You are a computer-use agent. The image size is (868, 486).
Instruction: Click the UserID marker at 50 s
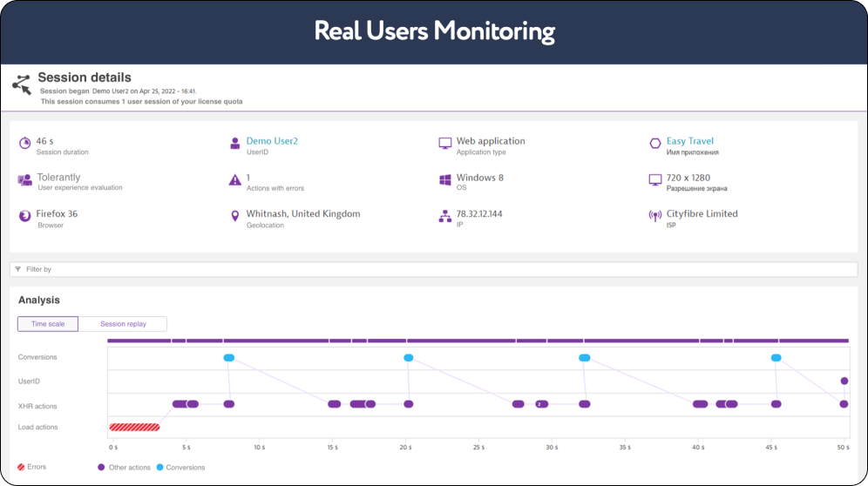coord(844,381)
